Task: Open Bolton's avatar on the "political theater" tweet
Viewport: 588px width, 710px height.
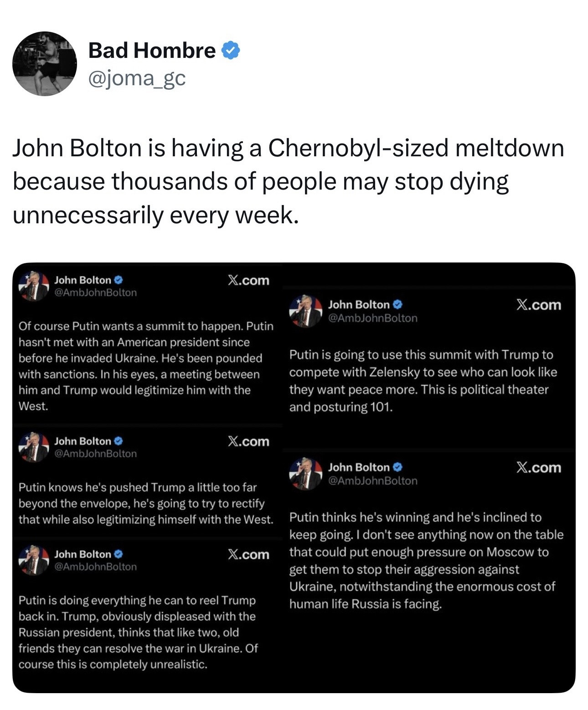Action: tap(305, 311)
